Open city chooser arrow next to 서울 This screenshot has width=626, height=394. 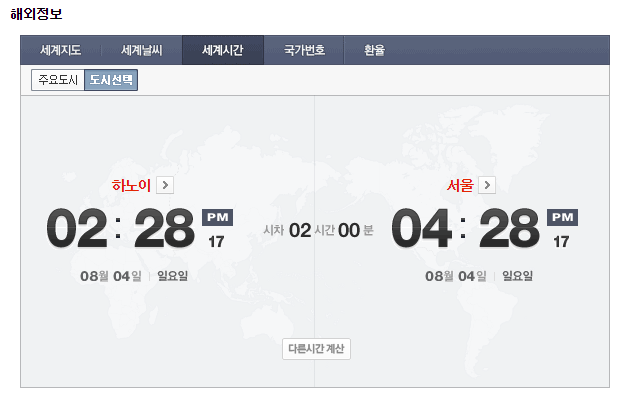click(487, 185)
